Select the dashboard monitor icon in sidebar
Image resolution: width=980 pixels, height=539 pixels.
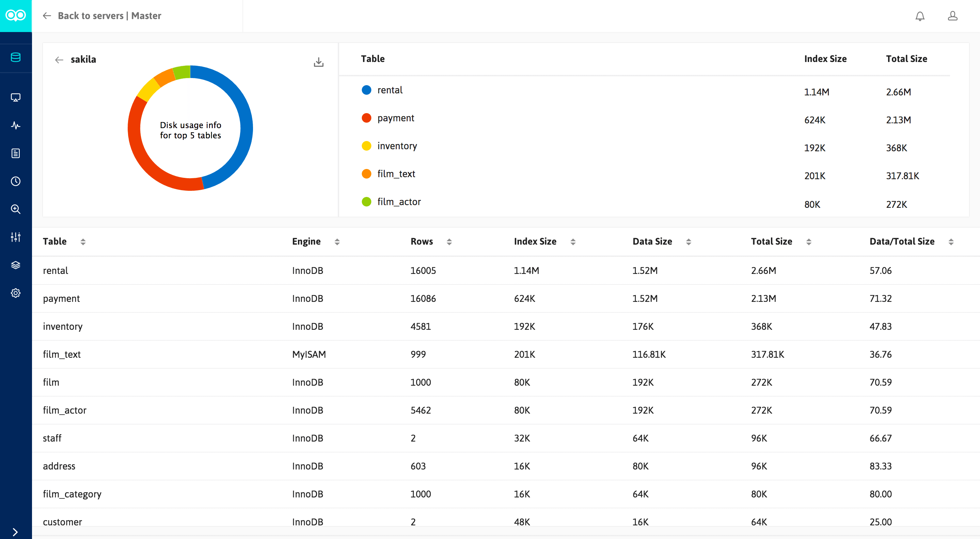tap(16, 97)
